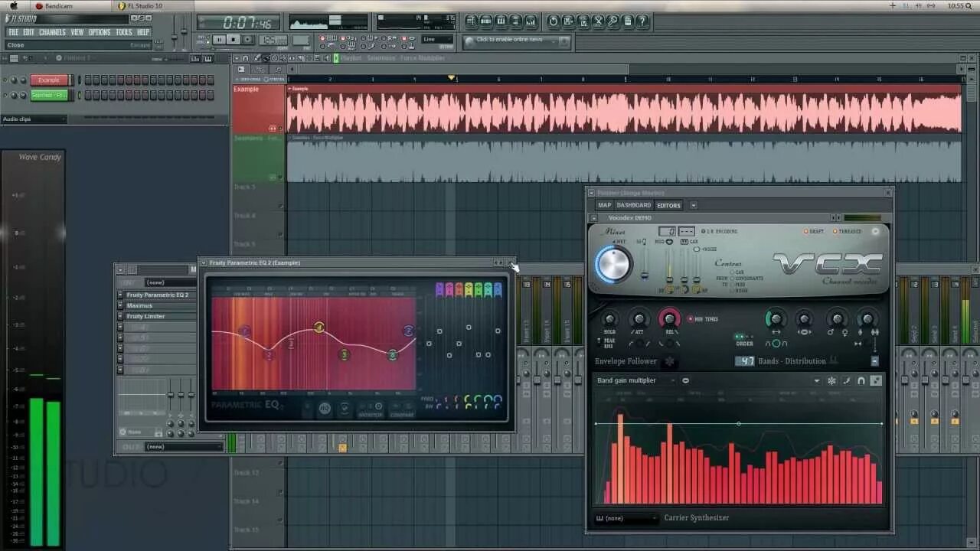Open the Vocodex DEMO plugin menu arrow
This screenshot has height=551, width=980.
point(594,218)
